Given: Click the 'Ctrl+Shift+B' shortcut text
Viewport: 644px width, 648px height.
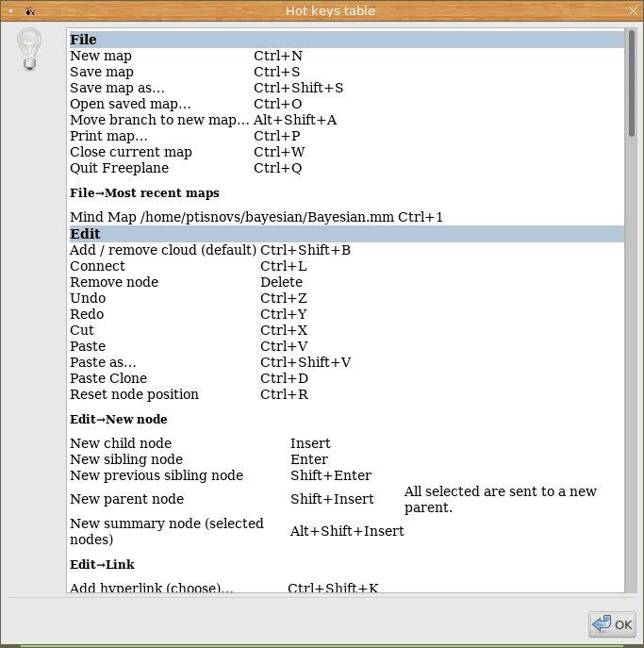Looking at the screenshot, I should [305, 250].
